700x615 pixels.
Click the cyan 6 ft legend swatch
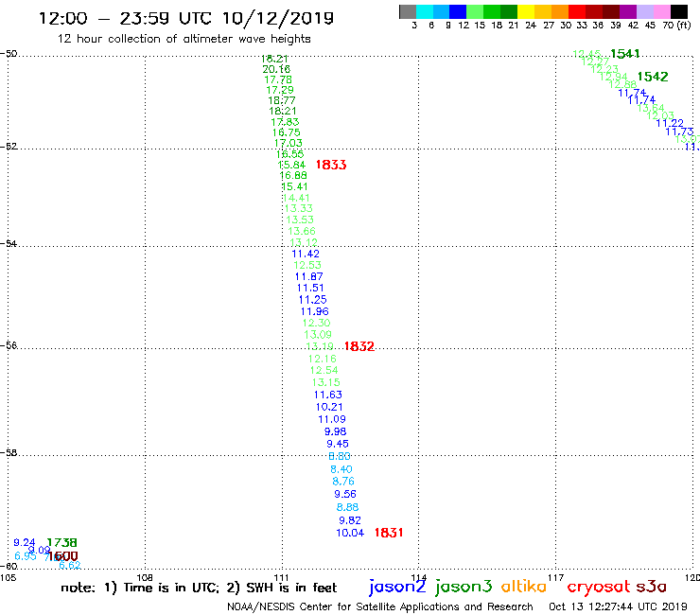pos(424,11)
